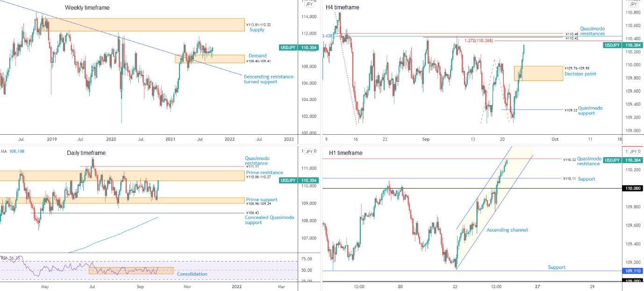
Task: Click 'Quasimodo resistance' label on Daily chart
Action: point(257,161)
